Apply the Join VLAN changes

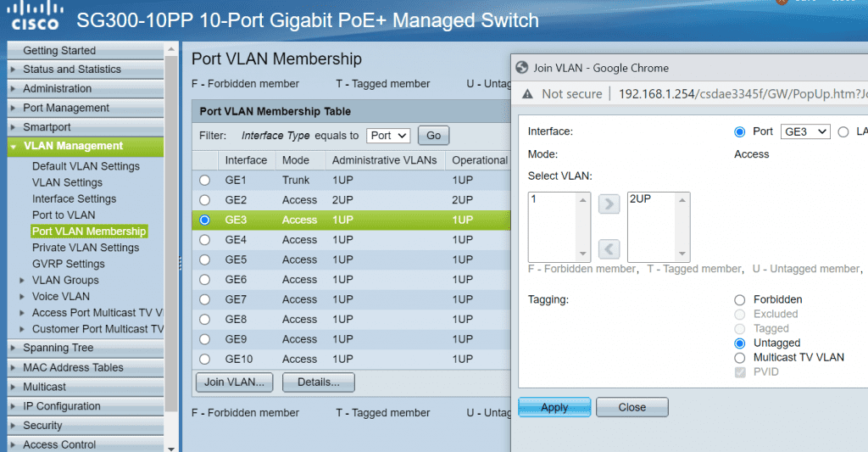click(554, 407)
